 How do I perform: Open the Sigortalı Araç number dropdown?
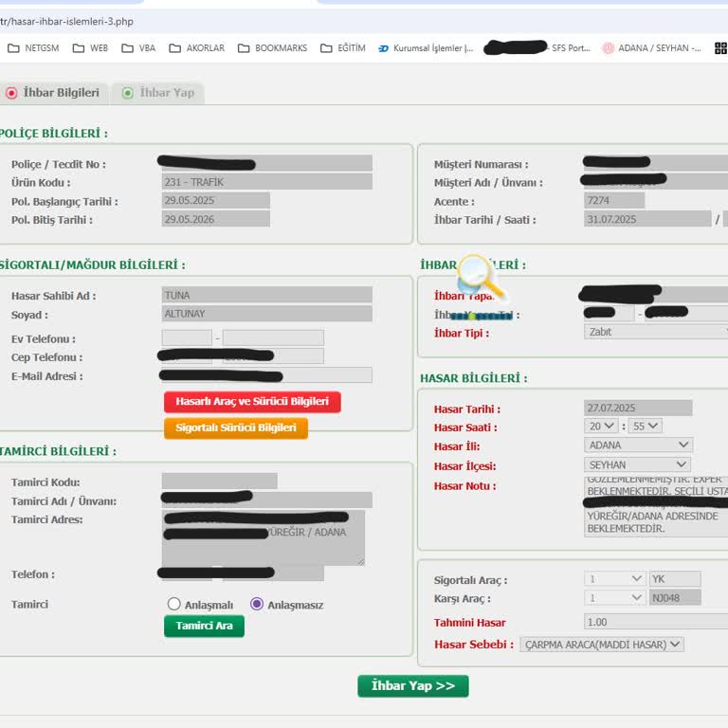[x=614, y=579]
